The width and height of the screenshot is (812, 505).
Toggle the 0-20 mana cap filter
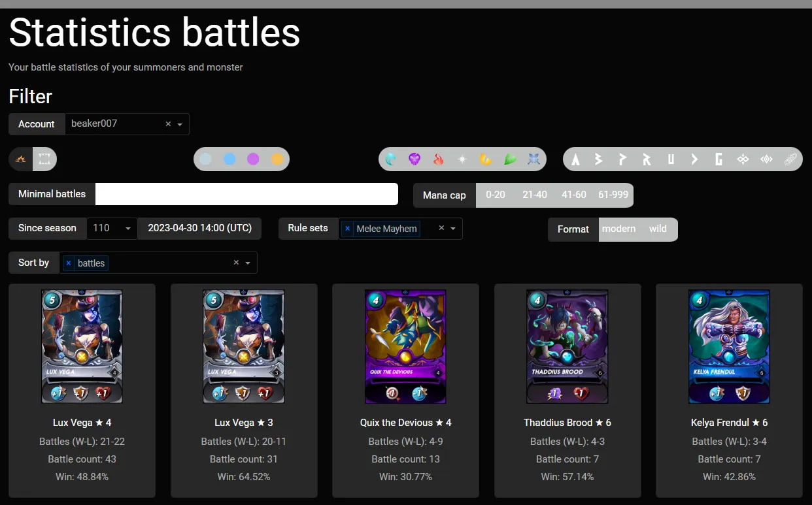[496, 195]
